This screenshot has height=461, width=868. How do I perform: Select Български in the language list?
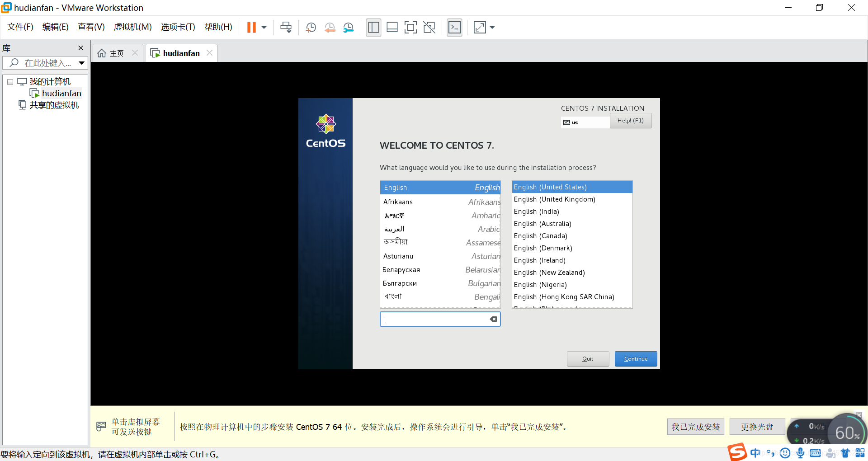(x=440, y=283)
